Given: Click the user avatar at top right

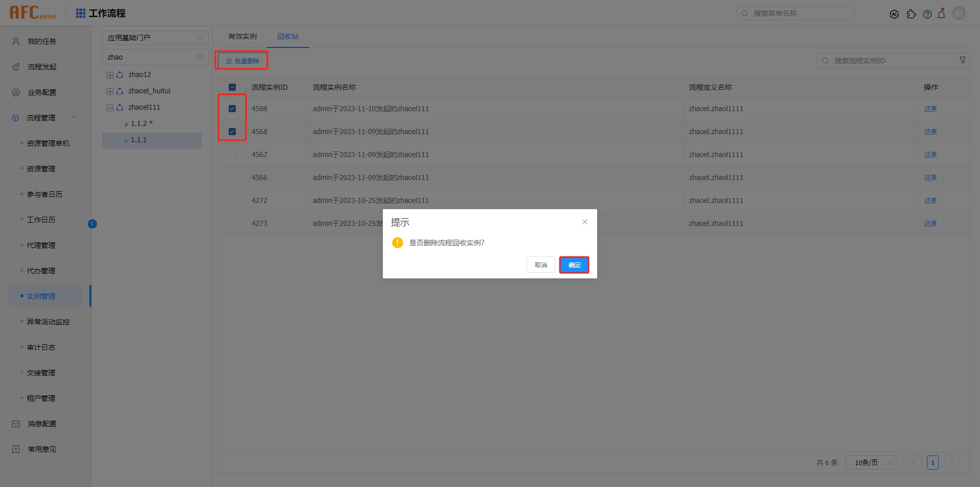Looking at the screenshot, I should (959, 13).
